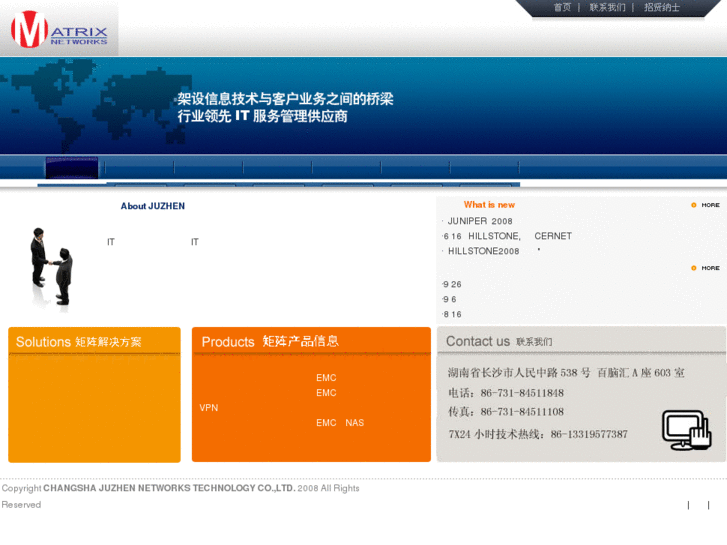Click the 7X24 hotline number 86-13319577387
This screenshot has width=727, height=545.
point(589,434)
